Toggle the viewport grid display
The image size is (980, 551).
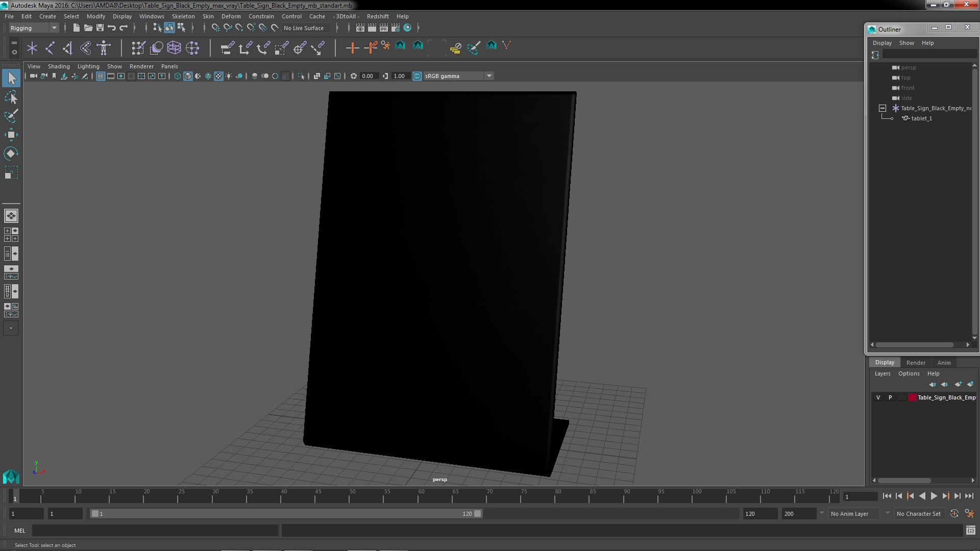[101, 76]
